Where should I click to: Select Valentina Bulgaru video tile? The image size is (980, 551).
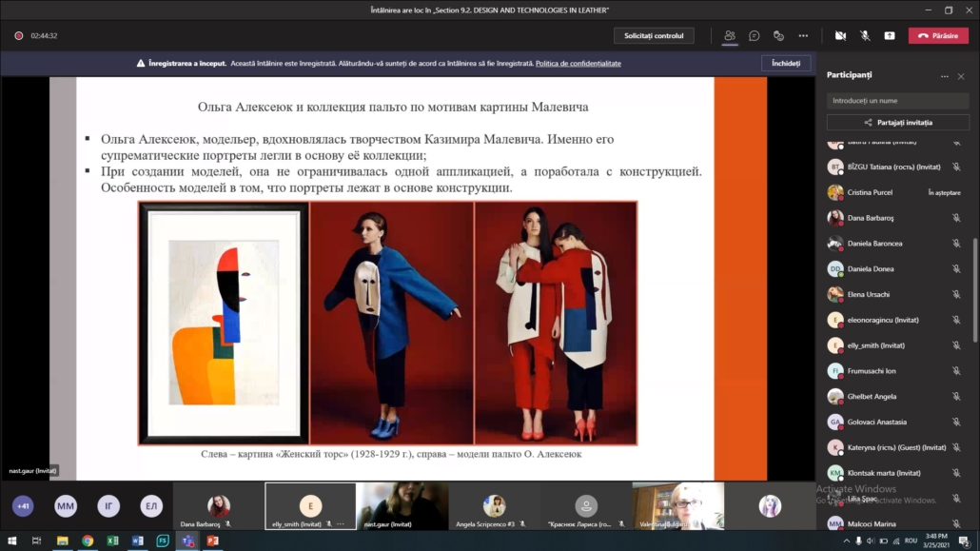678,506
